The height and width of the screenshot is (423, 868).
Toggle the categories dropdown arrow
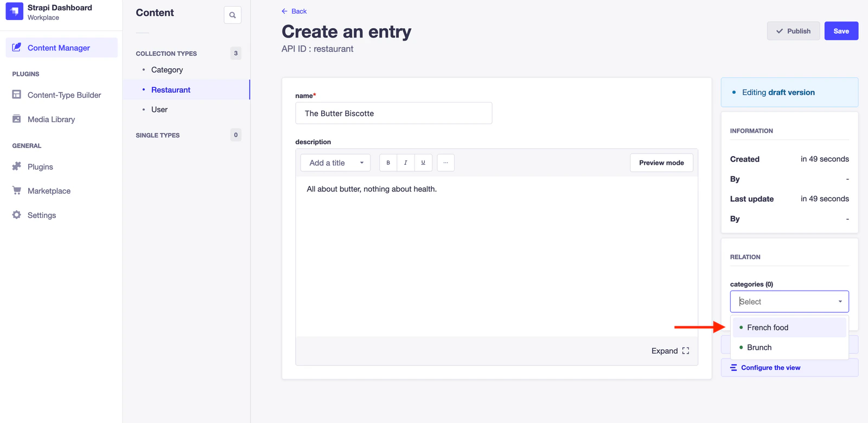(x=840, y=302)
